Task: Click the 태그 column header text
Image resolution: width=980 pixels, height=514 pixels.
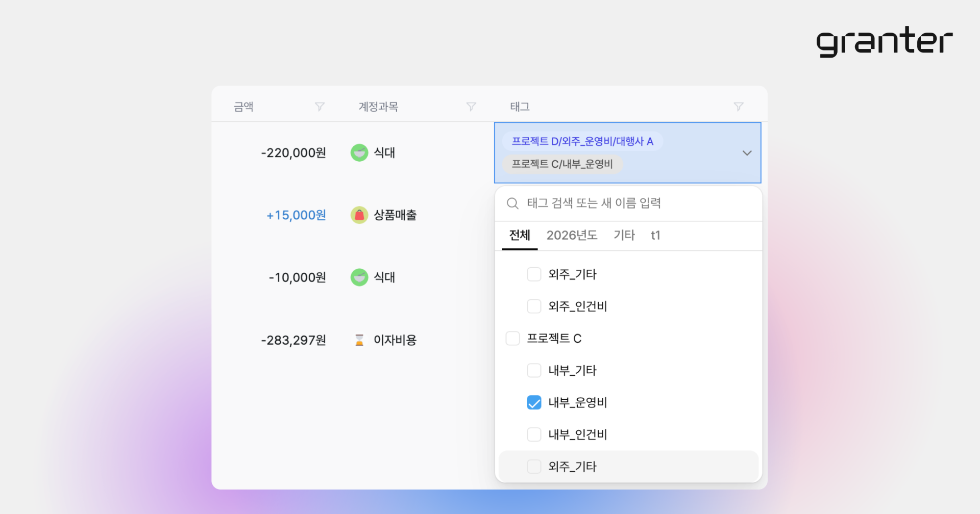Action: pos(520,107)
